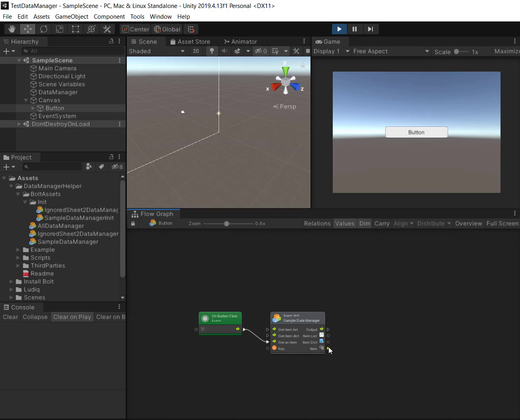Open Free Aspect dropdown
The image size is (520, 420).
[391, 51]
